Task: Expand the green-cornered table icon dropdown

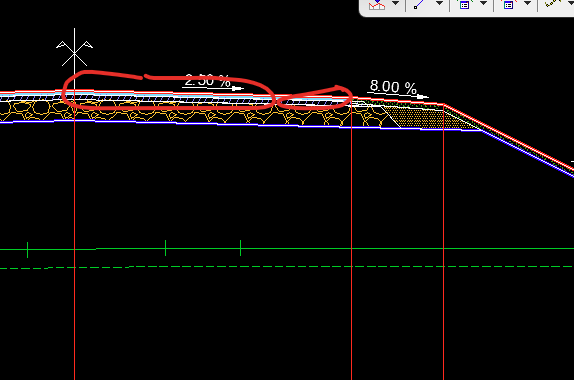Action: pos(483,3)
